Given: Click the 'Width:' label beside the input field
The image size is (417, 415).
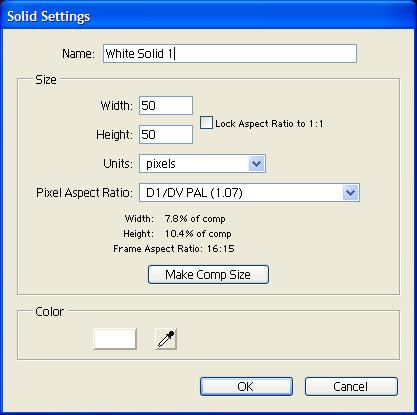Looking at the screenshot, I should tap(117, 106).
